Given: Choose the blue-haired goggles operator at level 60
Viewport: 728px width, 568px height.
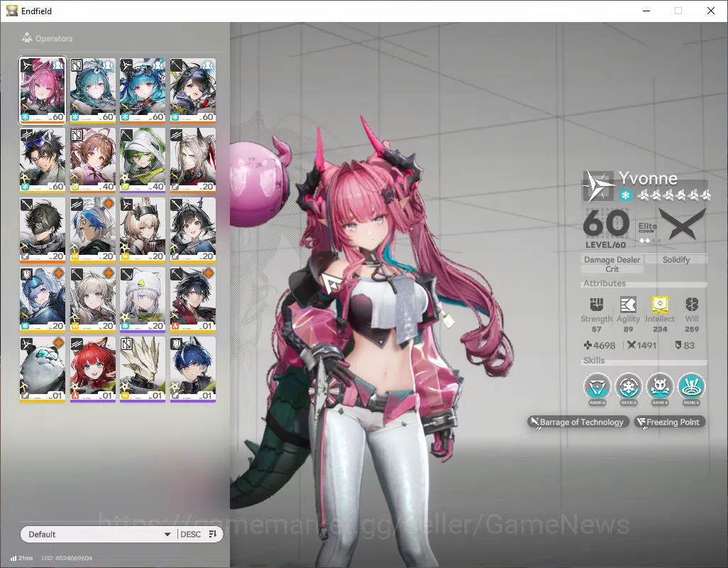Looking at the screenshot, I should pyautogui.click(x=143, y=91).
